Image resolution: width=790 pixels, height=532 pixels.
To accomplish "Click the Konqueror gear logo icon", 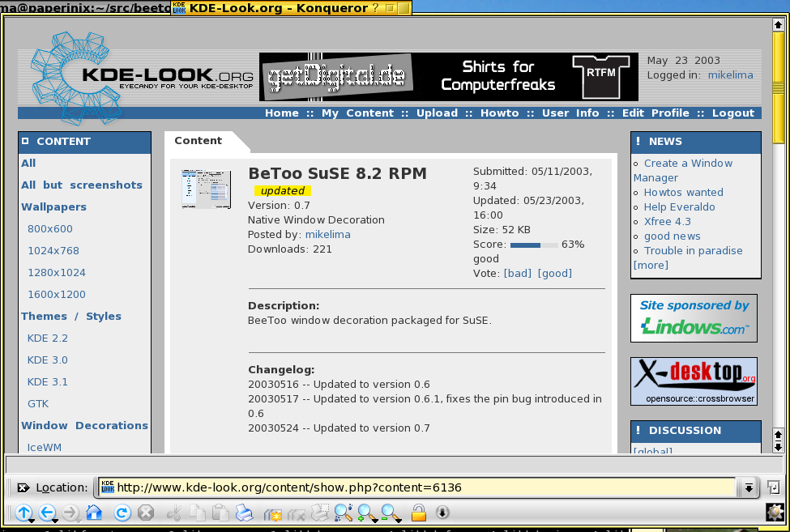I will tap(775, 512).
